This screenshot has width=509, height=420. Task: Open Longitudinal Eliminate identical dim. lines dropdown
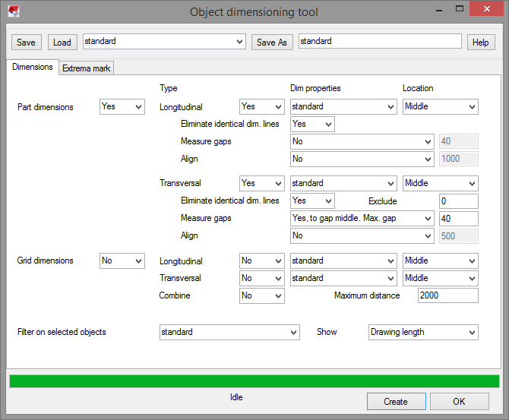pyautogui.click(x=312, y=125)
